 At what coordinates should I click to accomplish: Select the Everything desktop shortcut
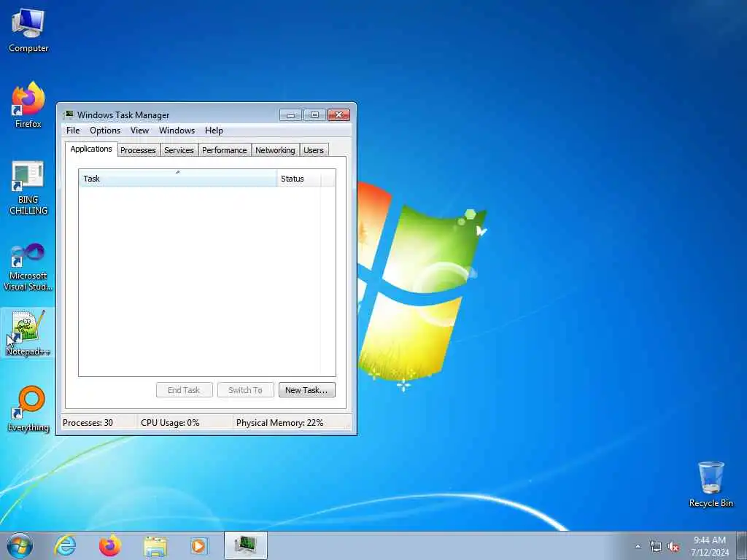tap(28, 409)
